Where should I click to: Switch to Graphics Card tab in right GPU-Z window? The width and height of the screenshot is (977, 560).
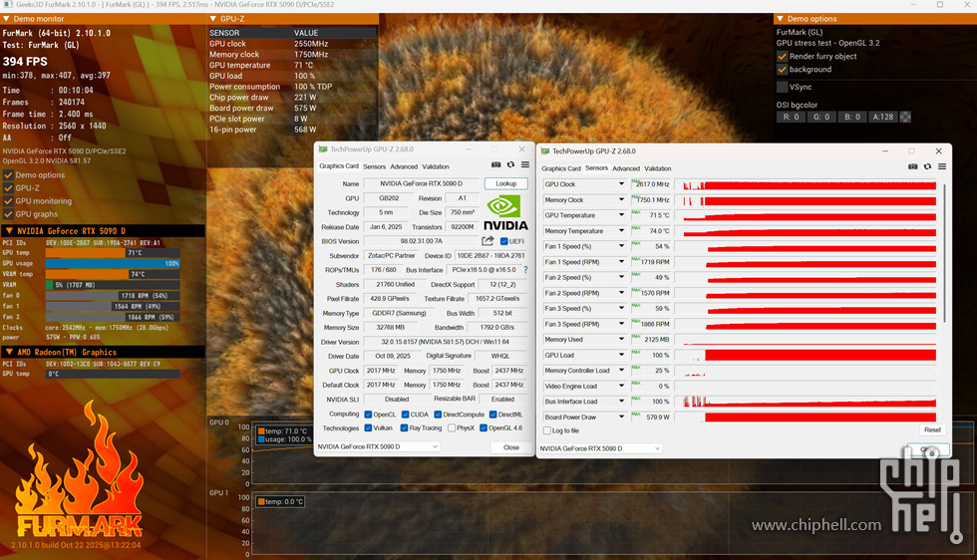coord(560,168)
